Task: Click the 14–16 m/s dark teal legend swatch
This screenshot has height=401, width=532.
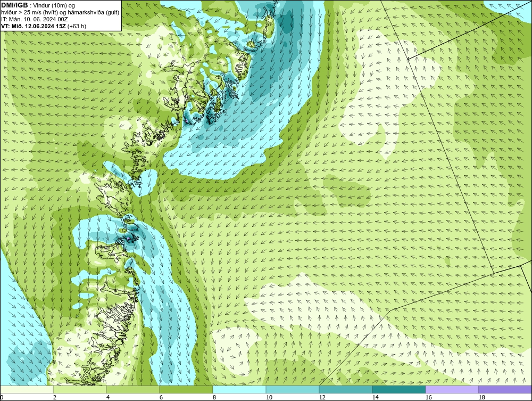Action: pos(399,389)
